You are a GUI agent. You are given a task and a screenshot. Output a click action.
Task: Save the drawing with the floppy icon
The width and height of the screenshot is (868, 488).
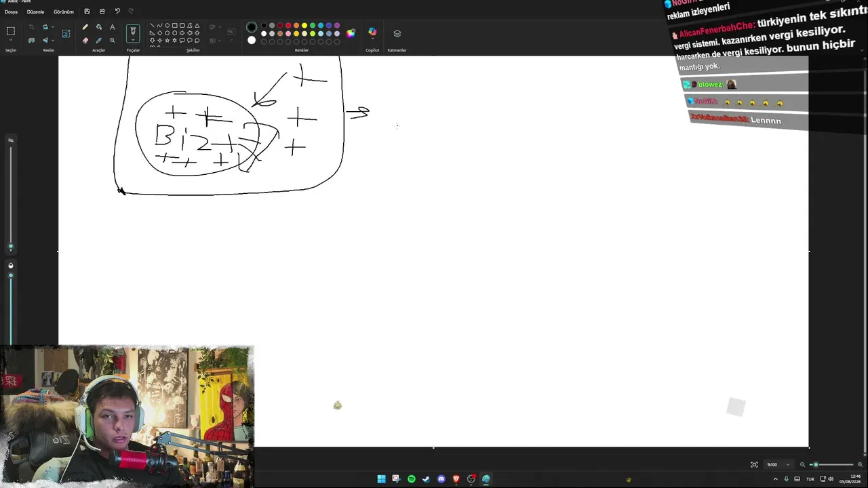(x=87, y=12)
